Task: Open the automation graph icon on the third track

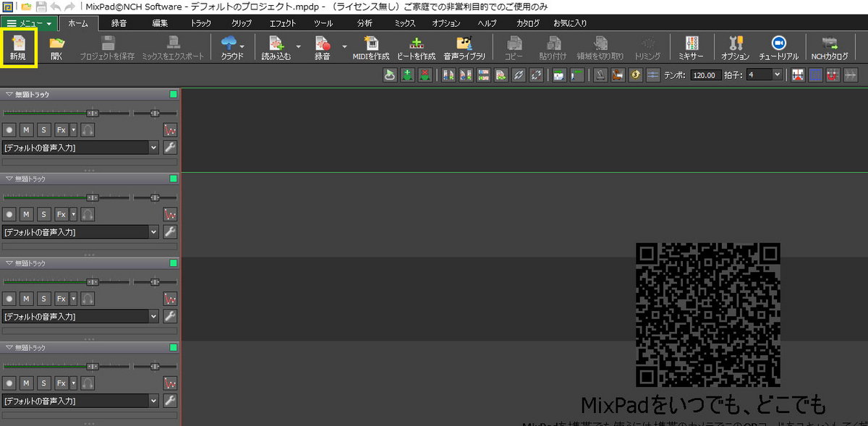Action: (x=171, y=299)
